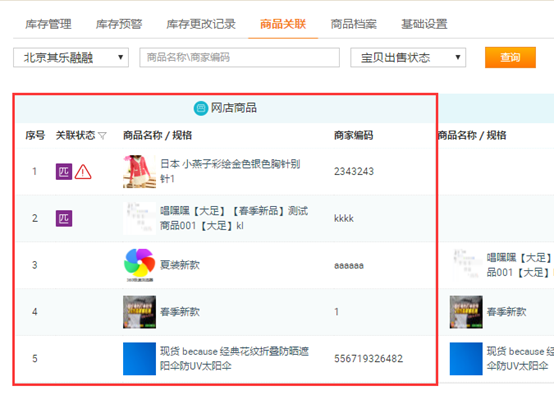
Task: Click the red warning triangle in row 1
Action: 83,172
